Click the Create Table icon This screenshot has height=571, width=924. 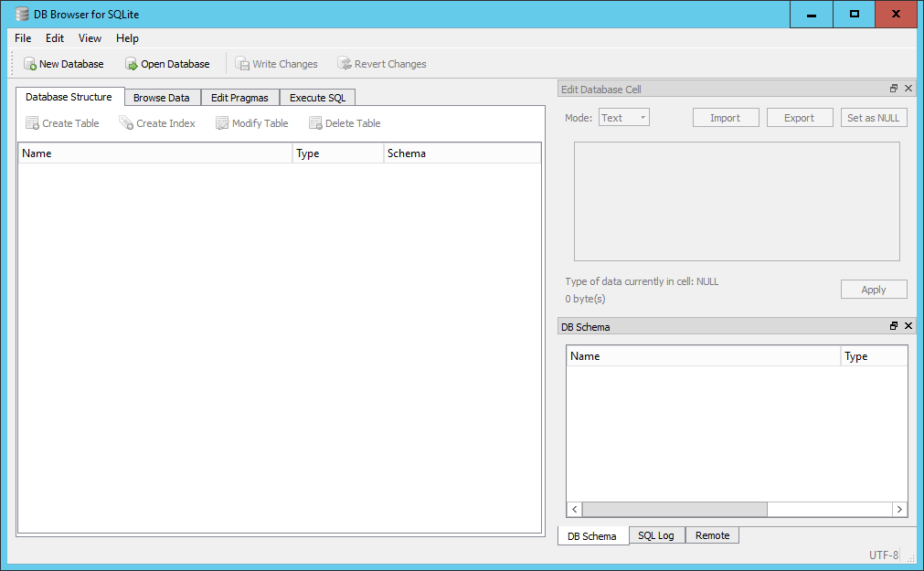pyautogui.click(x=32, y=123)
